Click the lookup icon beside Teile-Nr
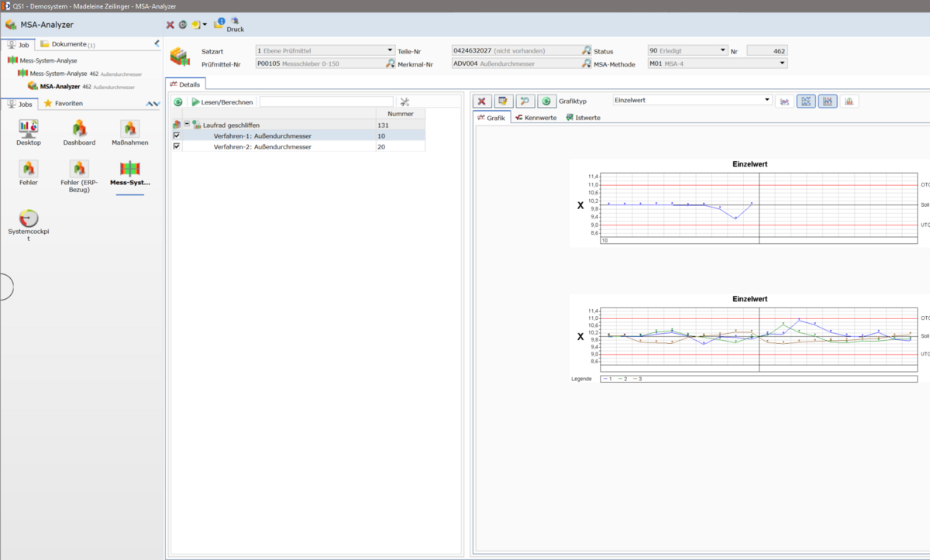The height and width of the screenshot is (560, 930). tap(587, 50)
